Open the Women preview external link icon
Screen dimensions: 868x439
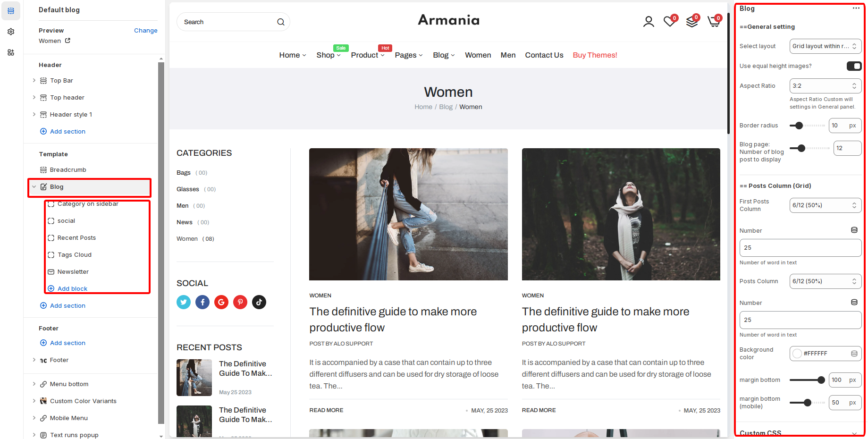click(x=67, y=41)
